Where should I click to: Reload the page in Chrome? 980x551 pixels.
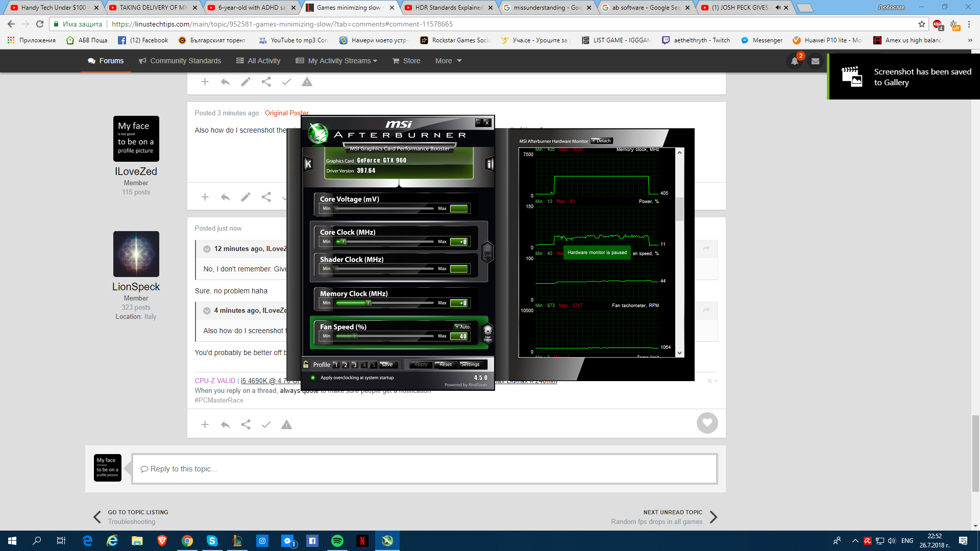[40, 24]
